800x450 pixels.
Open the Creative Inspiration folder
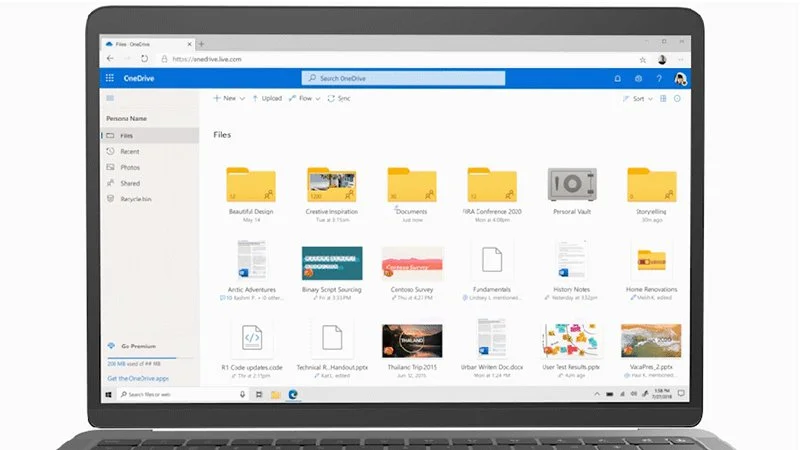point(332,185)
